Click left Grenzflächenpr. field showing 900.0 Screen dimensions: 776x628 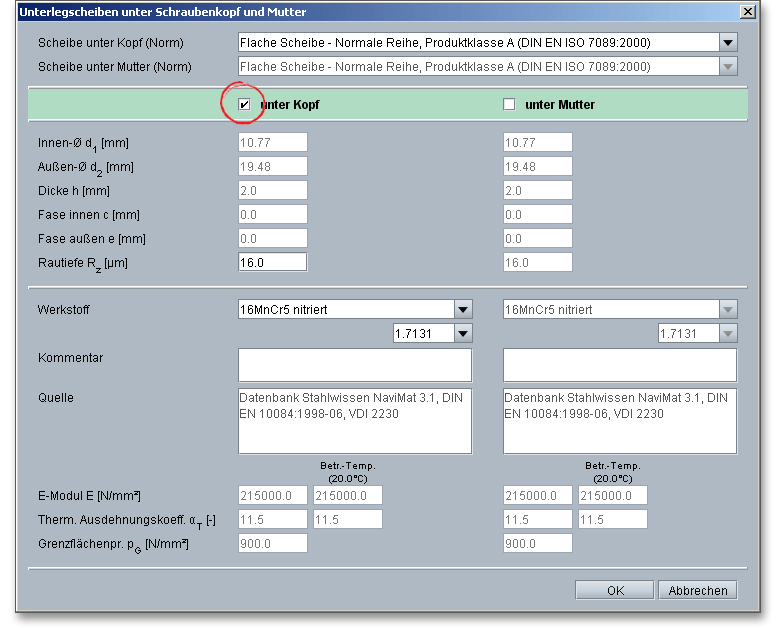click(x=272, y=544)
